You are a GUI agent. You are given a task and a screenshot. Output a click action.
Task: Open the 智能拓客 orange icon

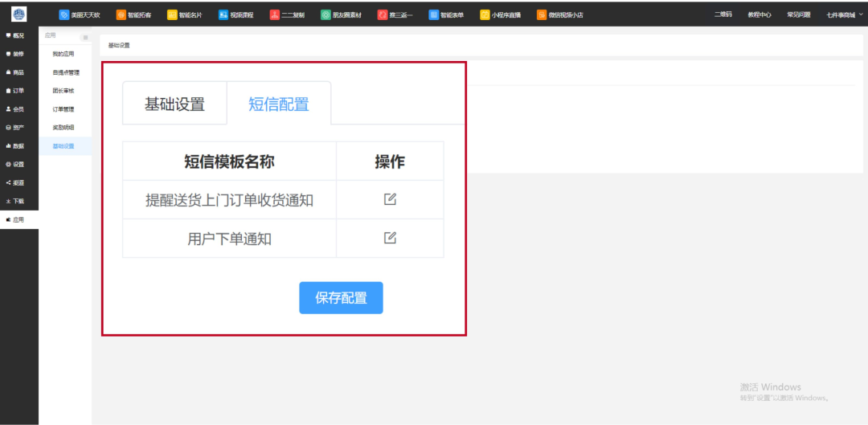[121, 15]
